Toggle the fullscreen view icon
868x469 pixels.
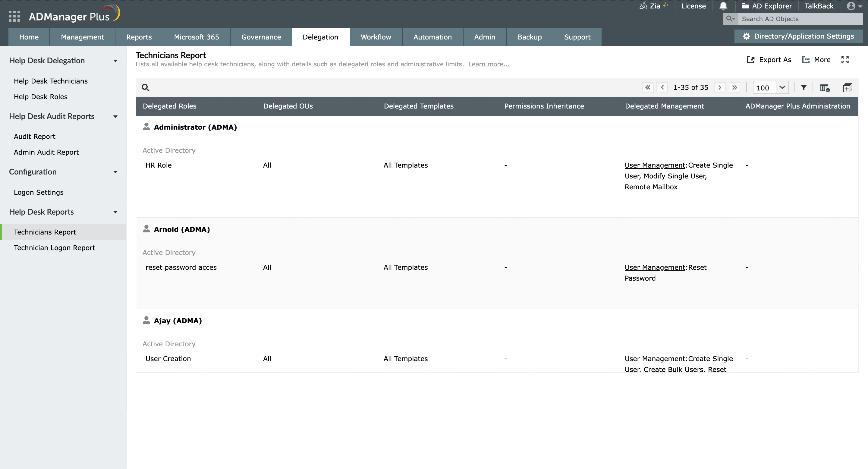(x=845, y=60)
